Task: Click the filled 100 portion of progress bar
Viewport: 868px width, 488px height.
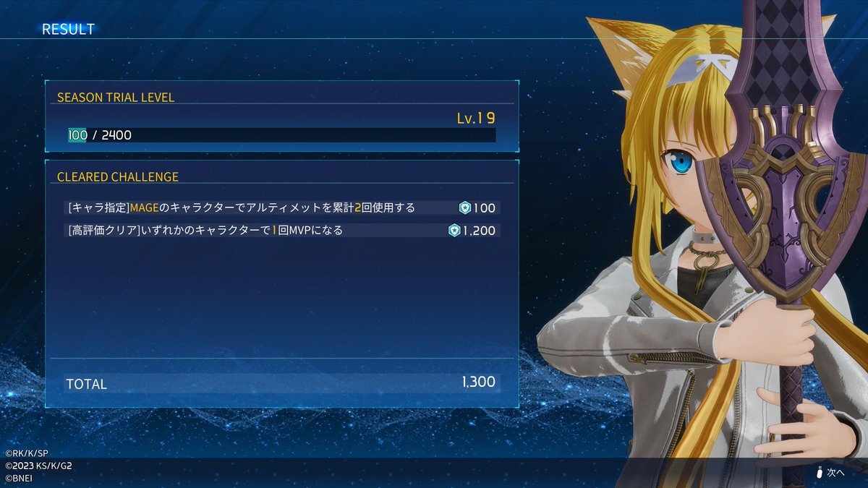Action: click(x=77, y=134)
